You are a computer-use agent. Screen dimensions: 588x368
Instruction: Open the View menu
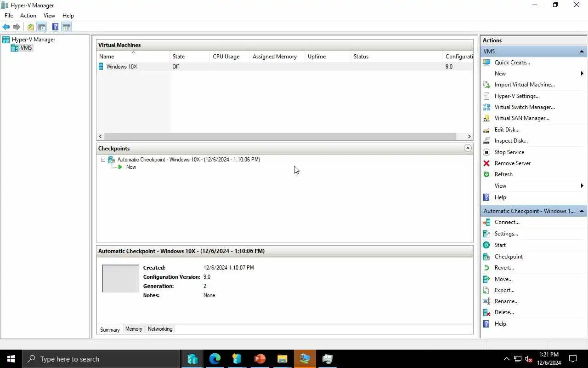(49, 16)
